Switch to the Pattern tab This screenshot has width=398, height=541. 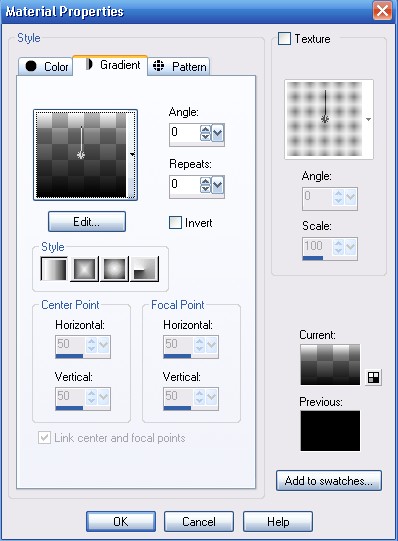pos(179,66)
